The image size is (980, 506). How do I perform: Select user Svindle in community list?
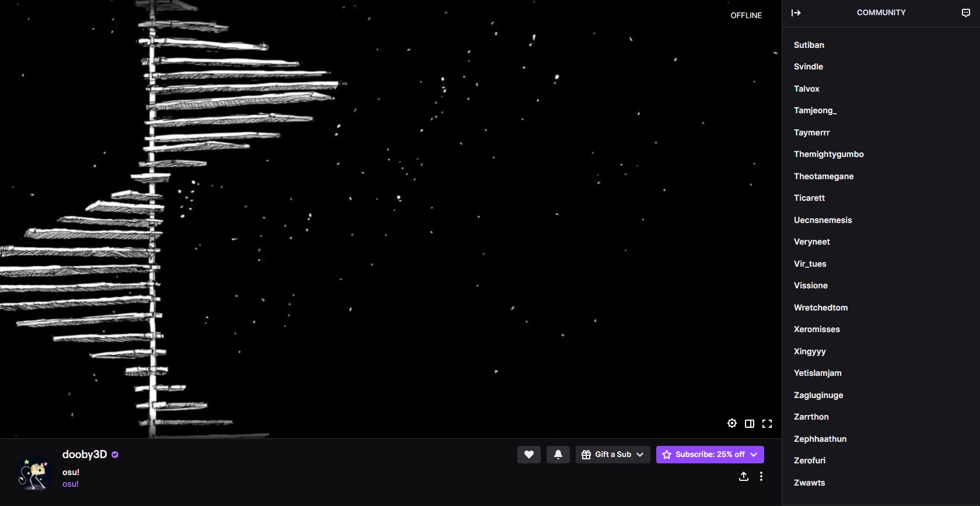click(x=808, y=67)
